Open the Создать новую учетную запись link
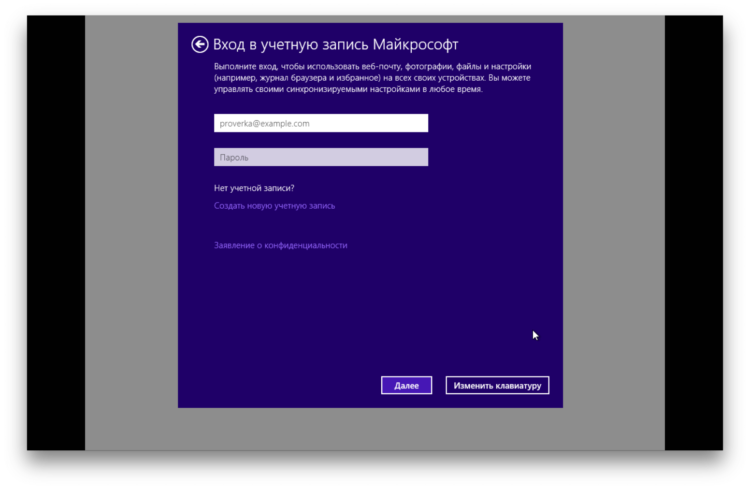The image size is (750, 489). point(274,206)
